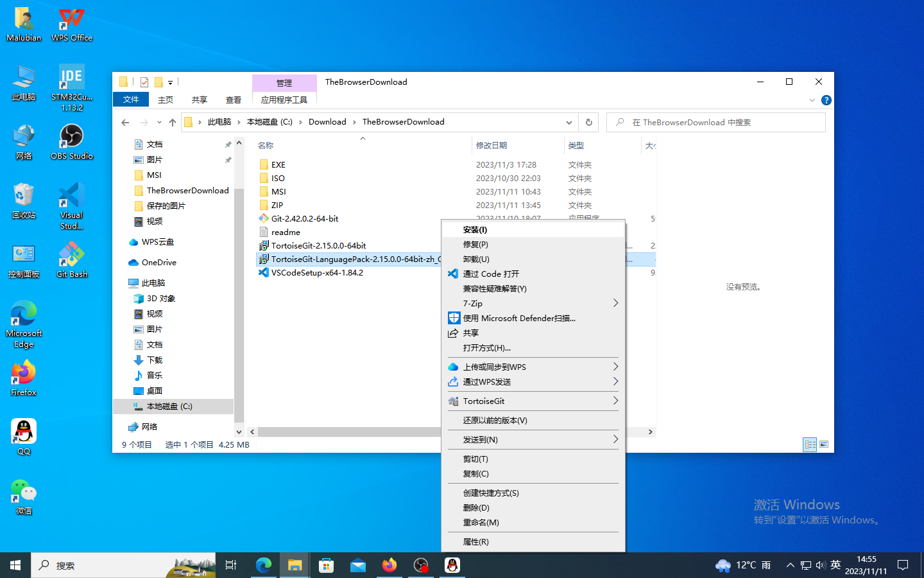Open the OBS Studio desktop shortcut
Viewport: 924px width, 578px height.
click(72, 143)
